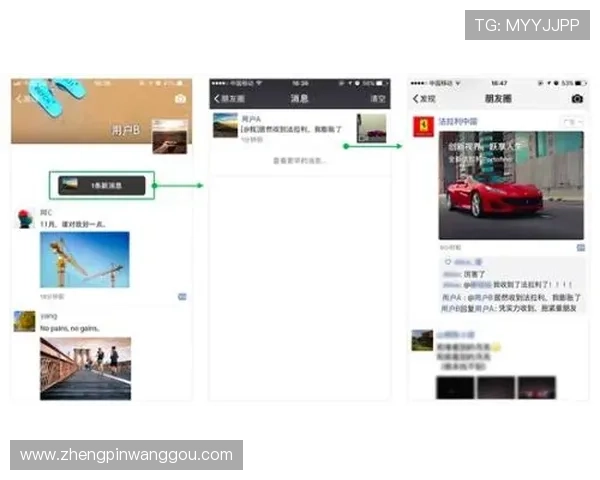Tap camera icon on 用户B cover page
600x480 pixels.
[x=180, y=99]
